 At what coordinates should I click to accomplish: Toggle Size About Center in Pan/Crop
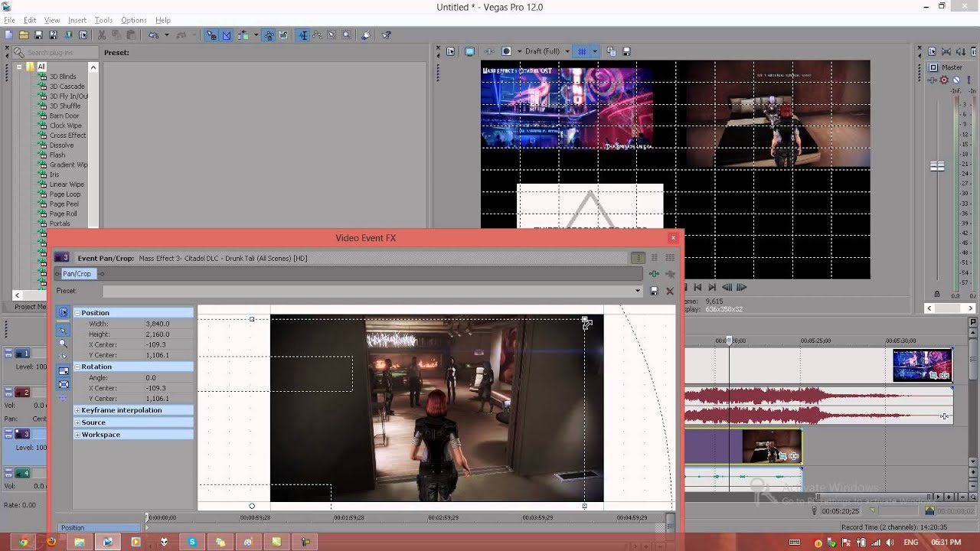[64, 384]
